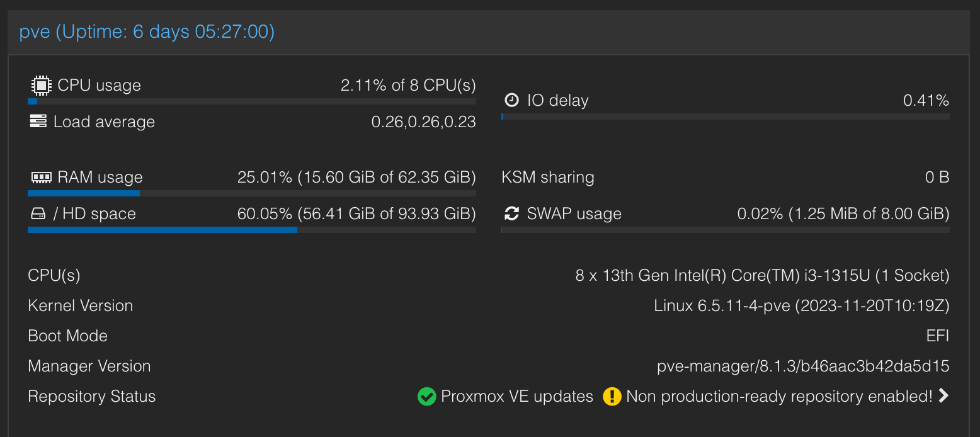Viewport: 980px width, 437px height.
Task: Click the yellow repository warning icon
Action: [612, 397]
